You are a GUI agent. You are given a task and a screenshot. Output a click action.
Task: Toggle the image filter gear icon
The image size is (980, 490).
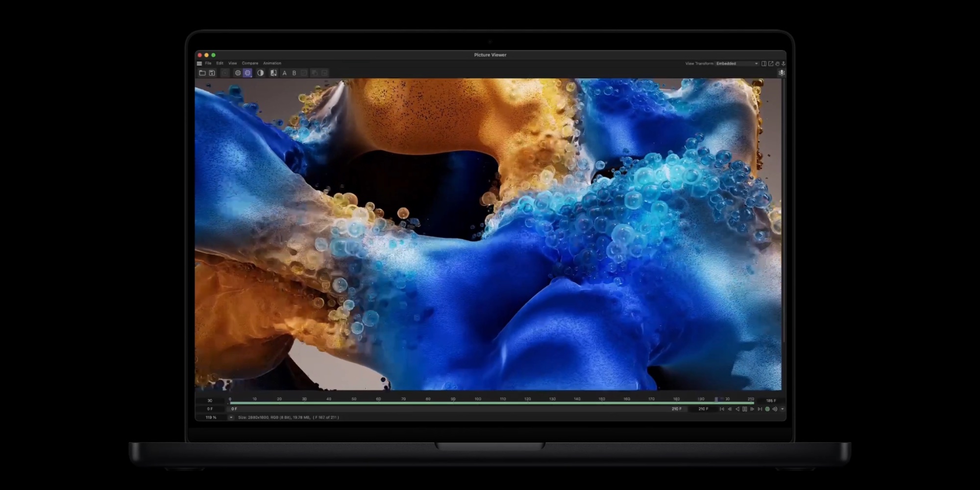(247, 73)
